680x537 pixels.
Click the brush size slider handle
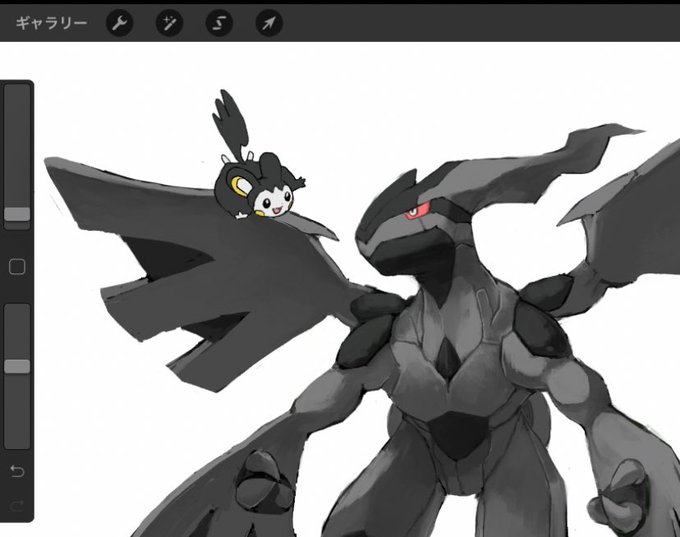pos(17,214)
